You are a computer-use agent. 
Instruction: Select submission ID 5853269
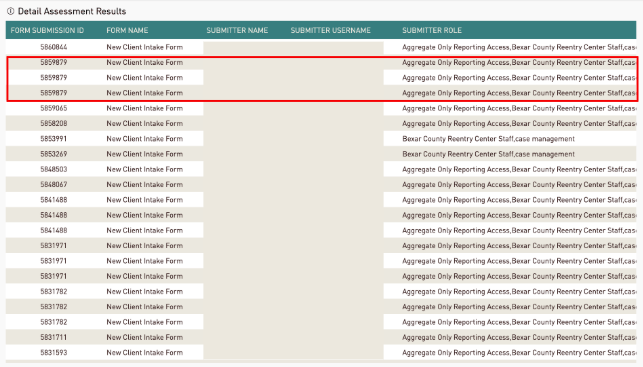coord(54,154)
